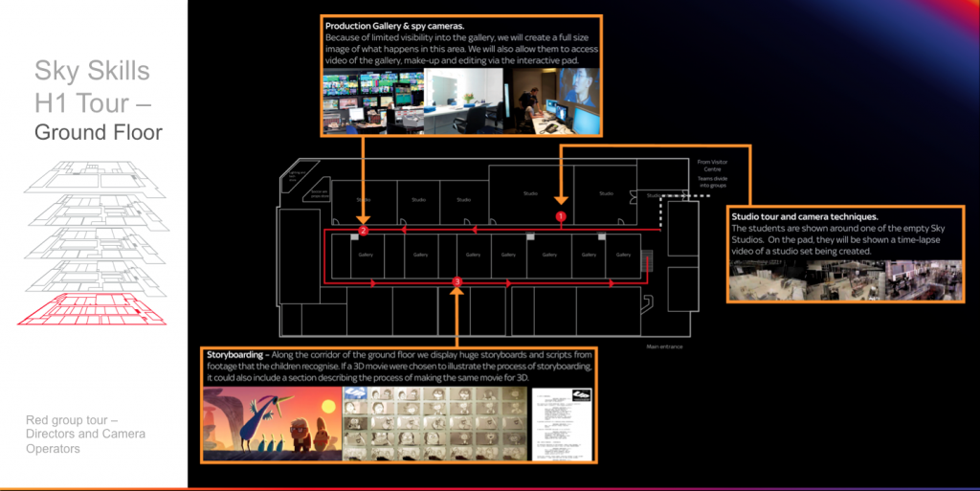This screenshot has height=491, width=980.
Task: Click the red number 1 route marker
Action: [x=562, y=217]
